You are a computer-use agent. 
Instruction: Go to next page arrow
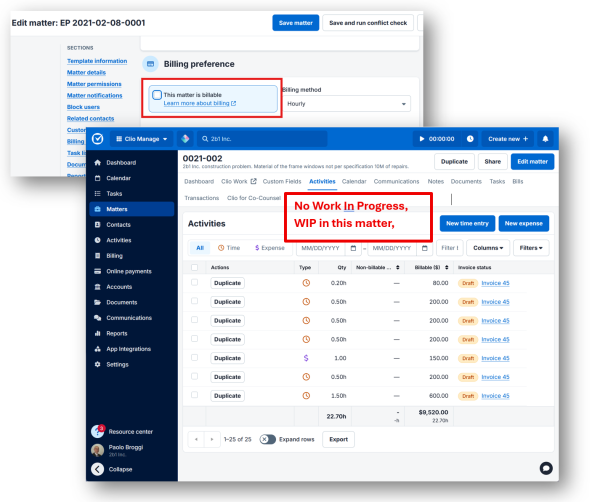[212, 439]
